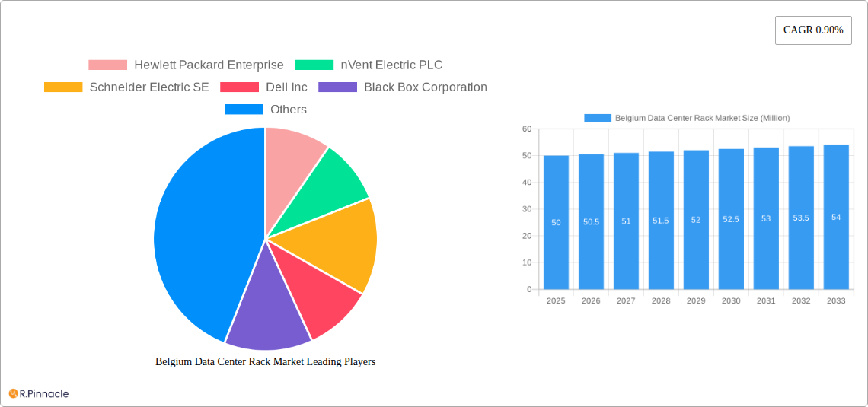Click the 2030 x-axis year label
The image size is (868, 407).
point(731,300)
